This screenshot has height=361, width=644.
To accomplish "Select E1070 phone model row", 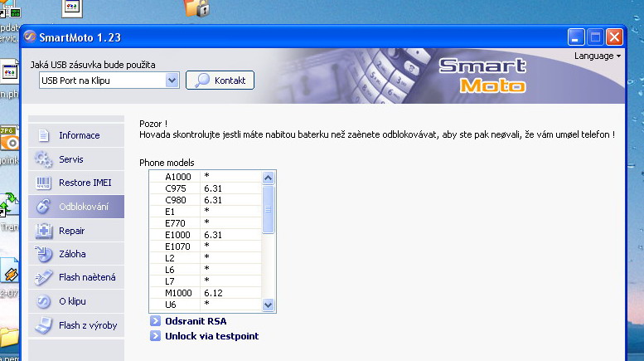I will tap(206, 246).
